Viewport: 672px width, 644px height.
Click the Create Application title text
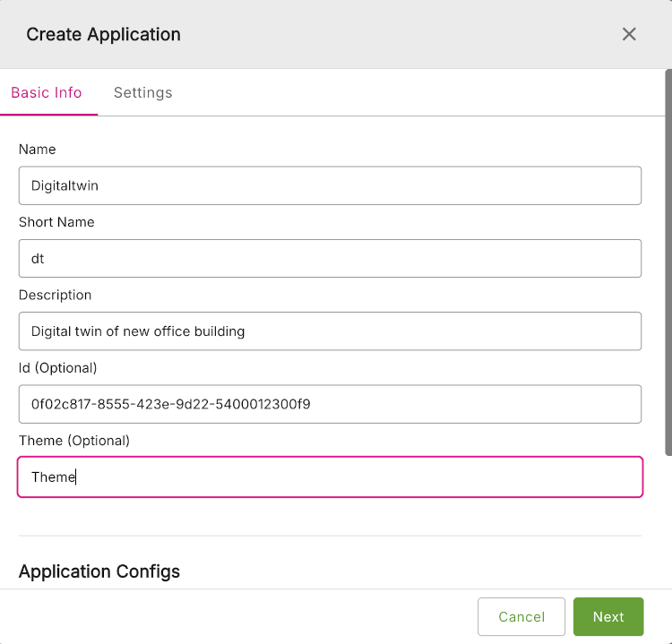pyautogui.click(x=103, y=35)
